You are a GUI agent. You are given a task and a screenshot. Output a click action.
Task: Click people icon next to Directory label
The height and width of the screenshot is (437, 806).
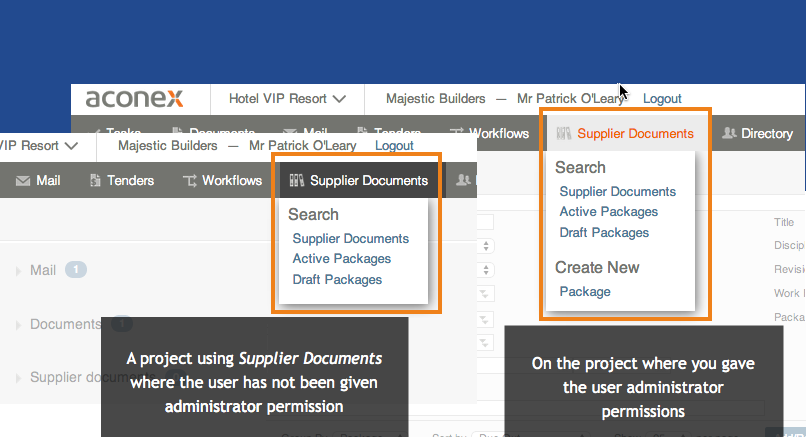tap(729, 134)
